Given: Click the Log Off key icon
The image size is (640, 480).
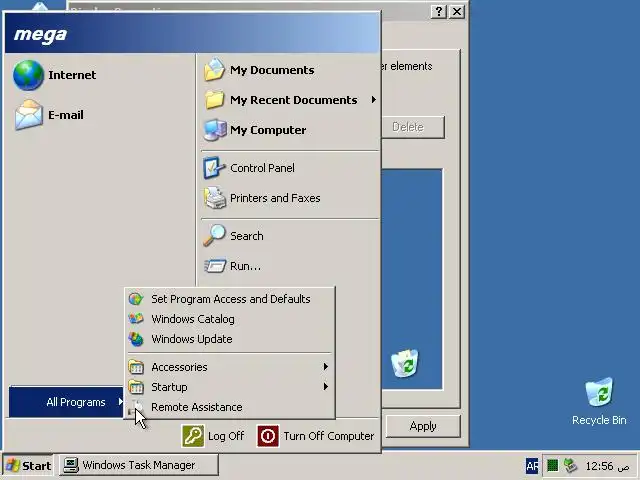Looking at the screenshot, I should (x=193, y=436).
